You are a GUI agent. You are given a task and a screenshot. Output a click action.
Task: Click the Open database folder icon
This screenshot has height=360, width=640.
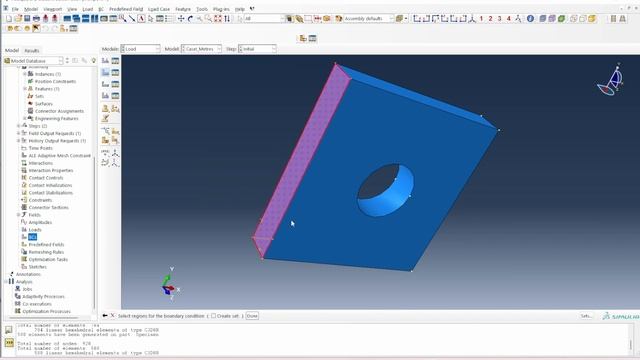click(18, 18)
